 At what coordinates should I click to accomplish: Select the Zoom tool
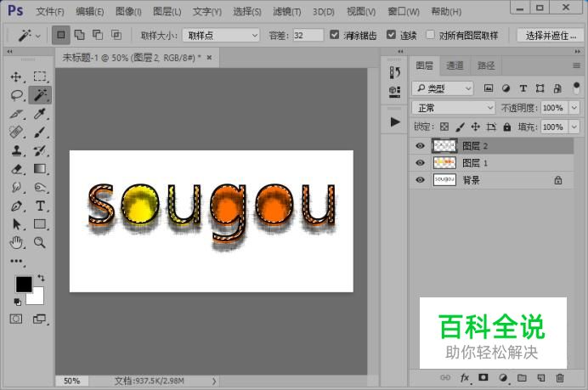click(x=40, y=243)
